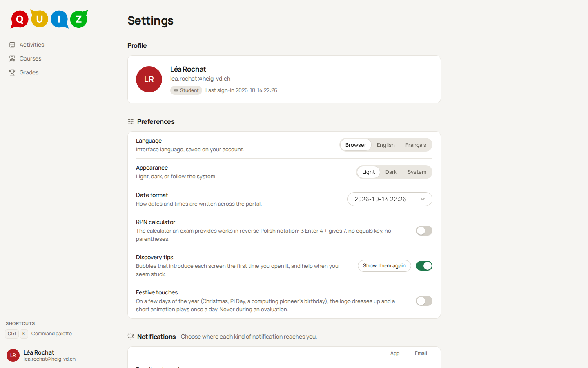Open Command palette shortcut
Screen dimensions: 588x368
click(51, 334)
